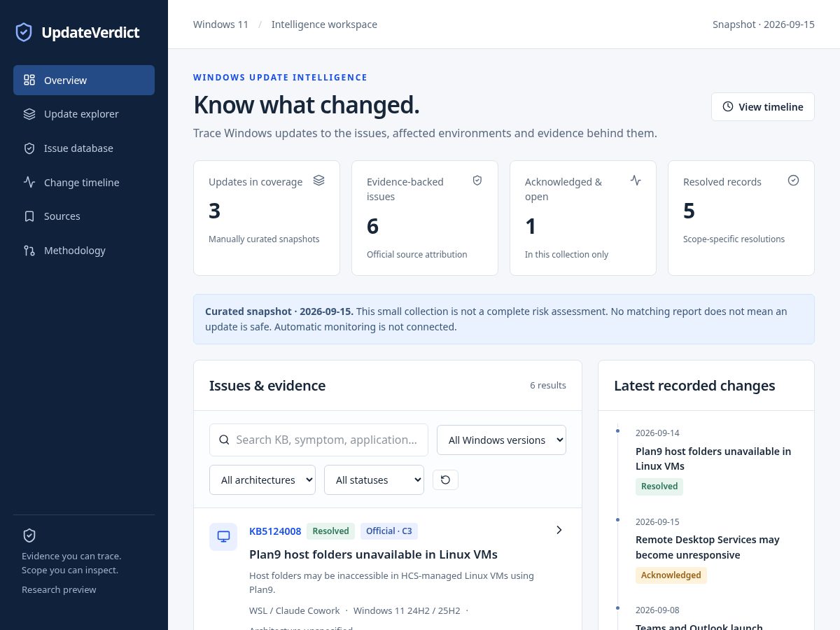Viewport: 840px width, 630px height.
Task: Click the clock icon in View timeline
Action: (728, 106)
